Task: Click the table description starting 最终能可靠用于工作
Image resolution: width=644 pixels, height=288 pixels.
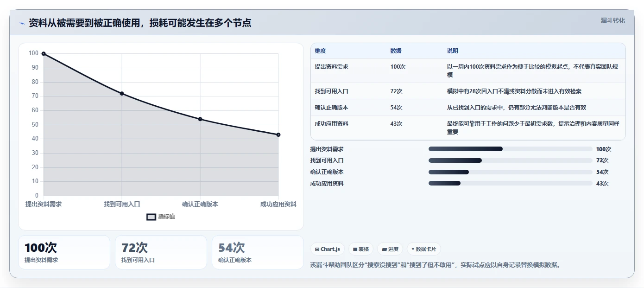Action: point(533,128)
